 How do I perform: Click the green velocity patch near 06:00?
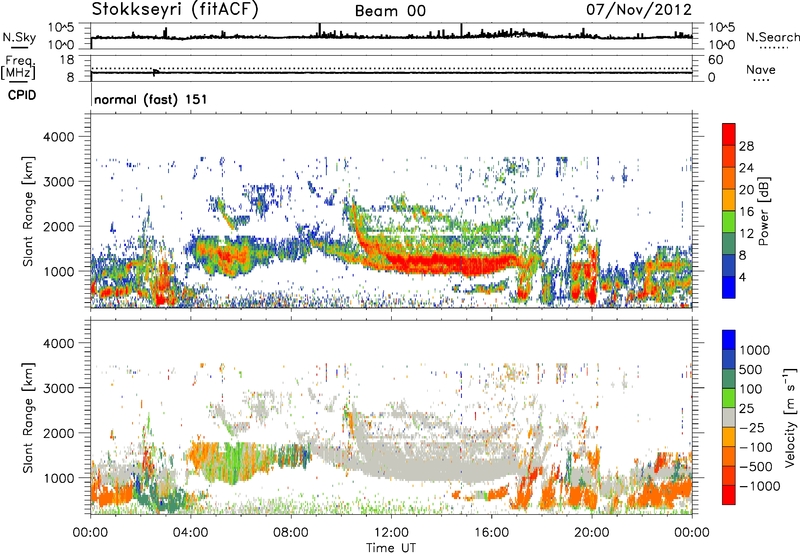click(234, 462)
